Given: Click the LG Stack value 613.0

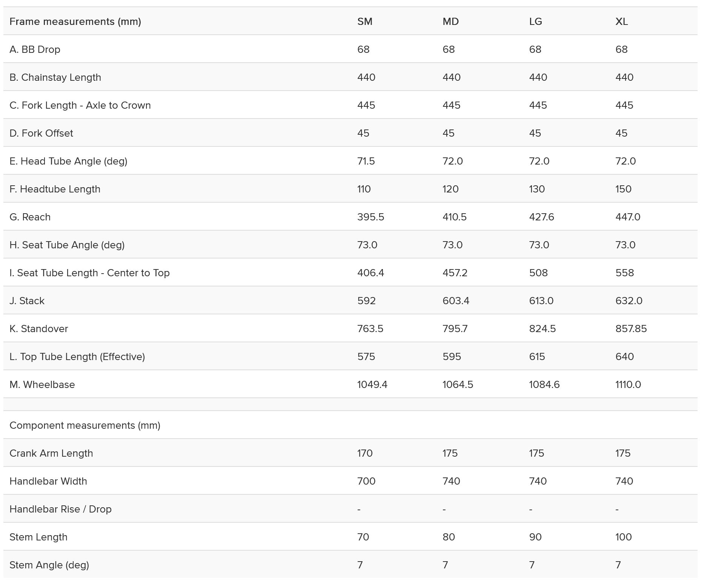Looking at the screenshot, I should point(541,301).
